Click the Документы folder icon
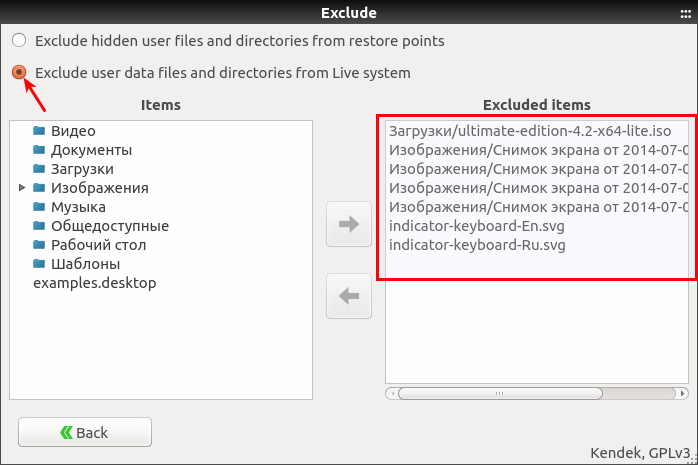Viewport: 698px width, 465px height. point(39,150)
